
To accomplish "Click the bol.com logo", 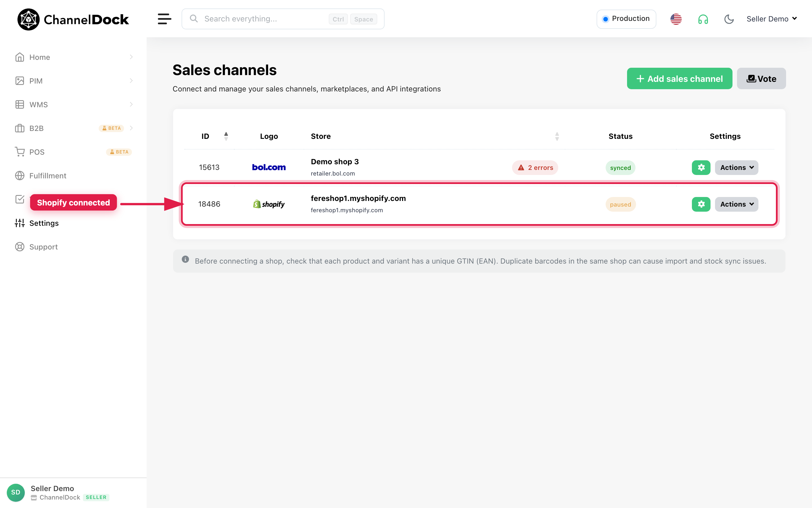I will tap(269, 167).
